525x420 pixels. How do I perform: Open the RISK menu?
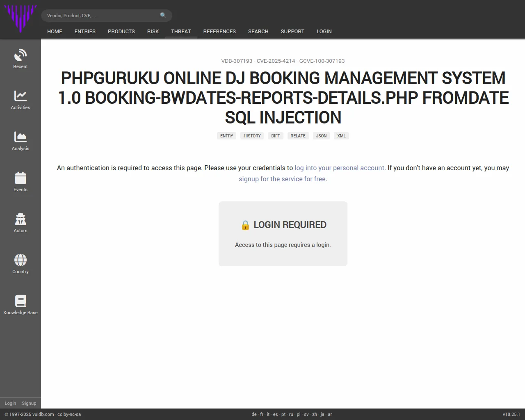[x=153, y=31]
